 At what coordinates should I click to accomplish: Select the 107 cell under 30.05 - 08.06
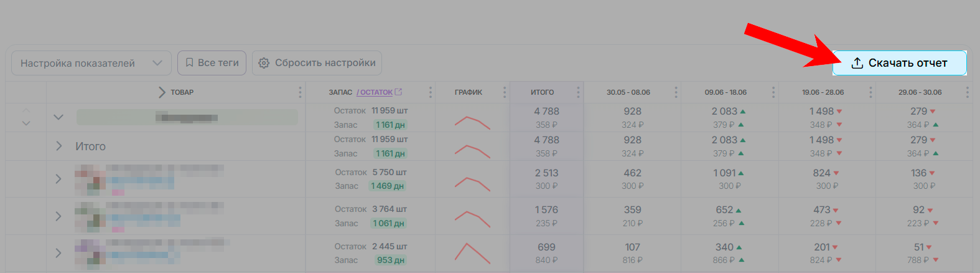click(633, 247)
